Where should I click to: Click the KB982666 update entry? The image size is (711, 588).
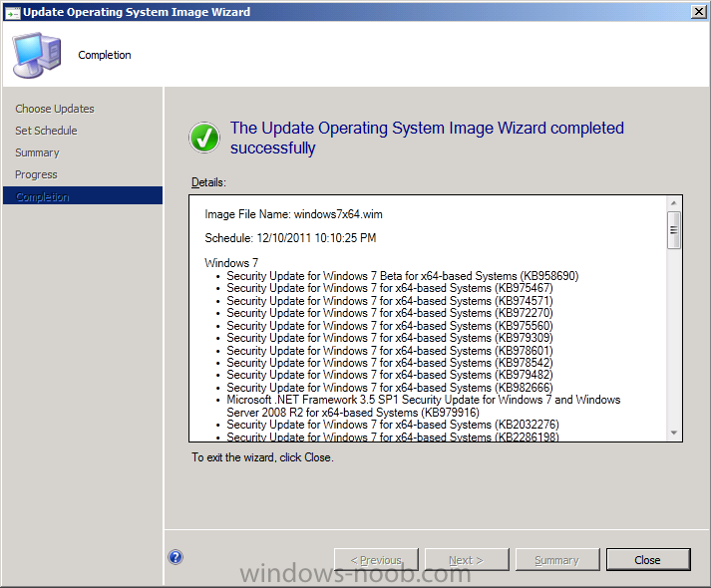click(390, 388)
